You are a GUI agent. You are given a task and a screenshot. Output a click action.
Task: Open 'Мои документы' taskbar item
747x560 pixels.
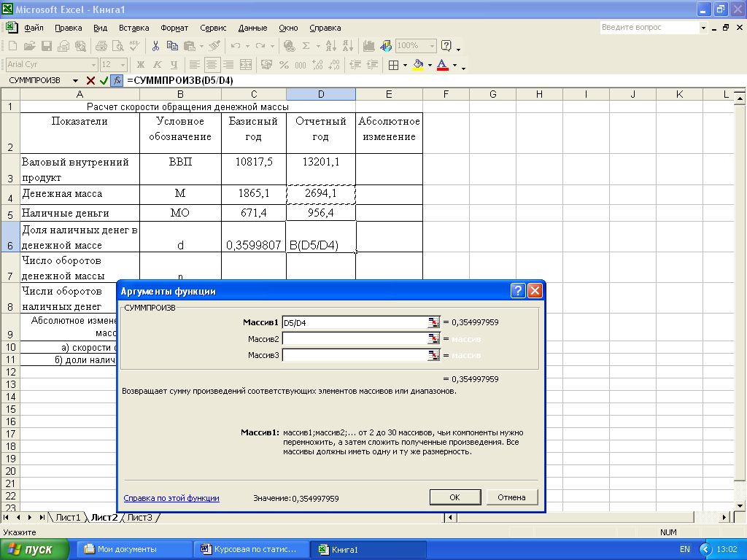(x=134, y=550)
